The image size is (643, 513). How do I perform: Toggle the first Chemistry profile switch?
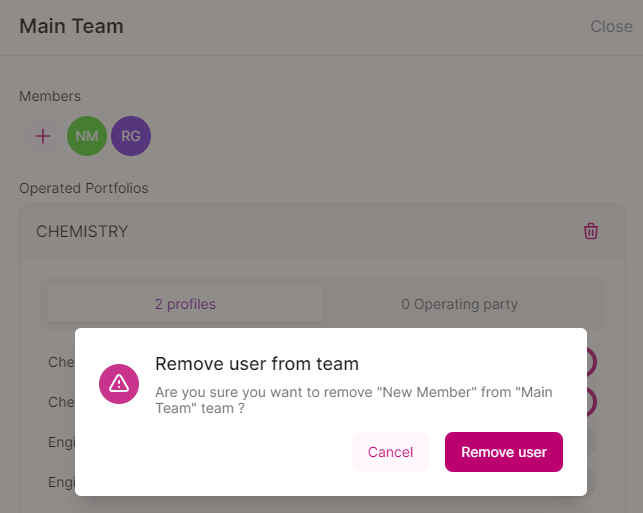tap(590, 362)
